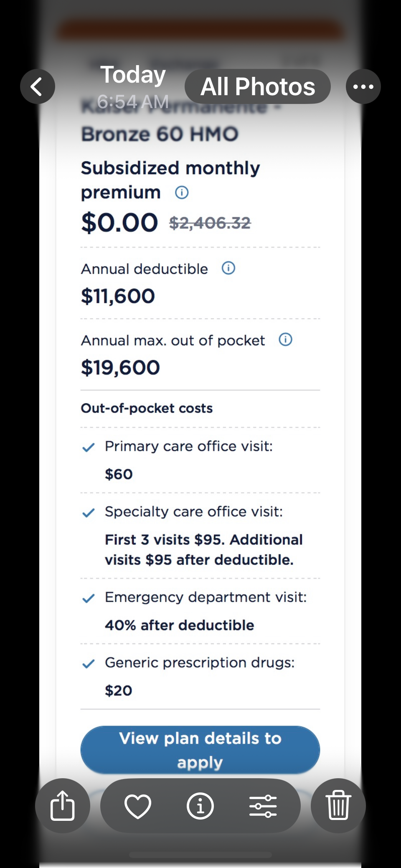401x868 pixels.
Task: Open the three-dot more options menu
Action: [x=363, y=86]
